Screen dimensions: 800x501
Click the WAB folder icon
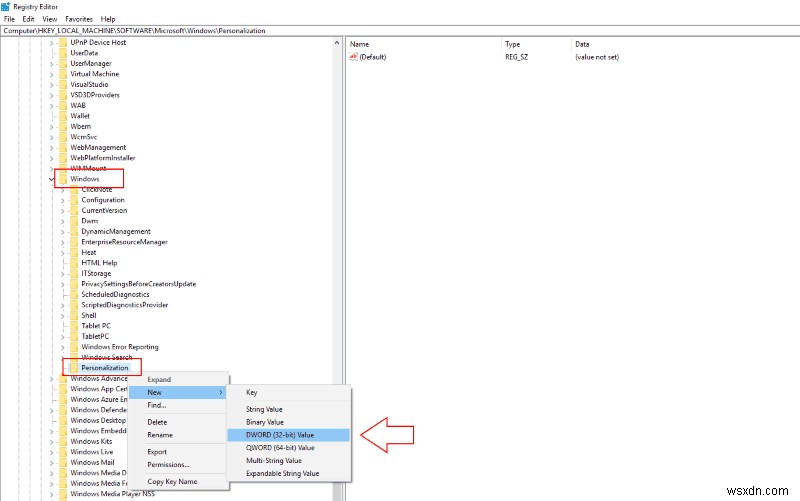tap(63, 106)
